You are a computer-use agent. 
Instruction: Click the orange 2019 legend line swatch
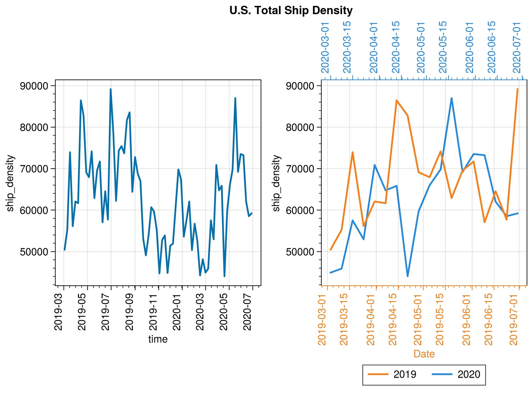[x=378, y=374]
